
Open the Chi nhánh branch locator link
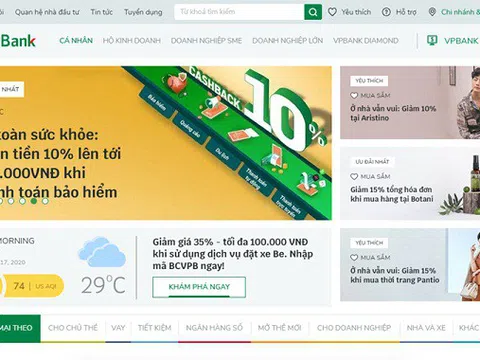pos(460,12)
